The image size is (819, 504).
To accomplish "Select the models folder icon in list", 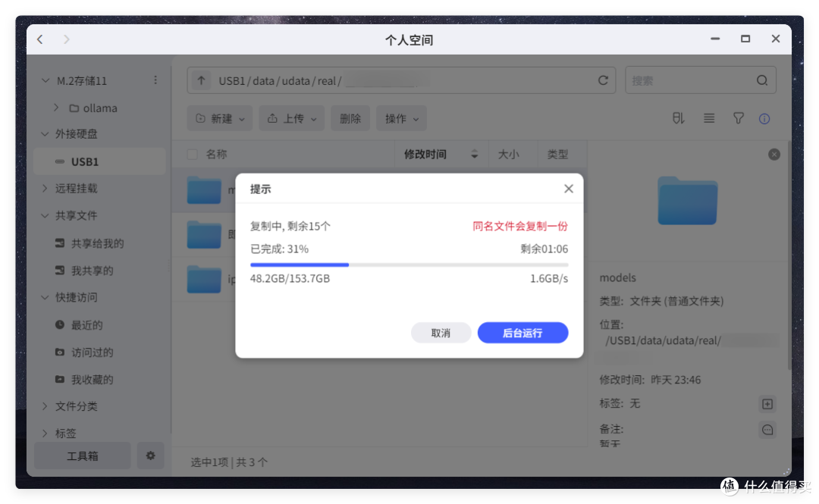I will tap(204, 189).
